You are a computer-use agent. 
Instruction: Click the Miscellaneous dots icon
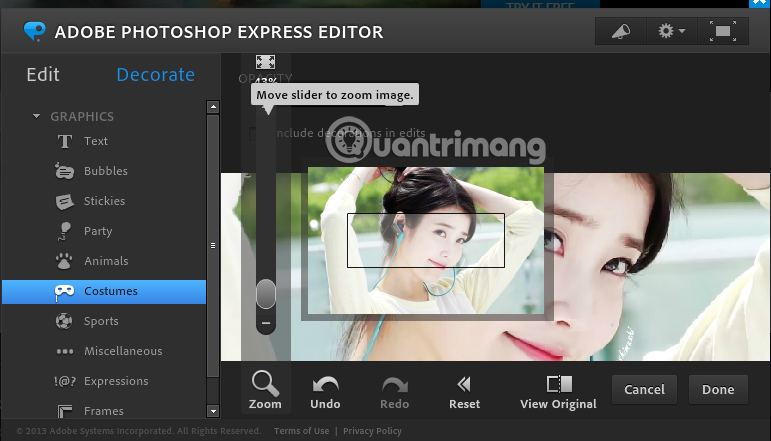64,351
